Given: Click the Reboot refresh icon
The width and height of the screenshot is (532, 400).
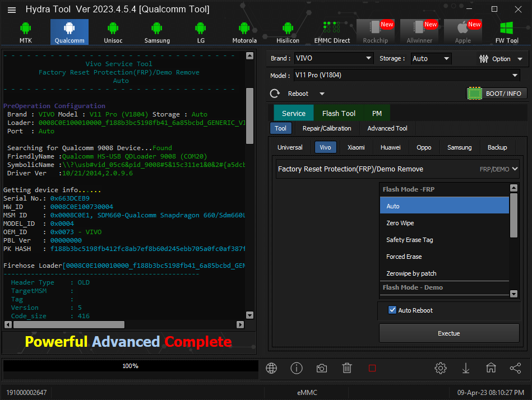Looking at the screenshot, I should tap(275, 94).
